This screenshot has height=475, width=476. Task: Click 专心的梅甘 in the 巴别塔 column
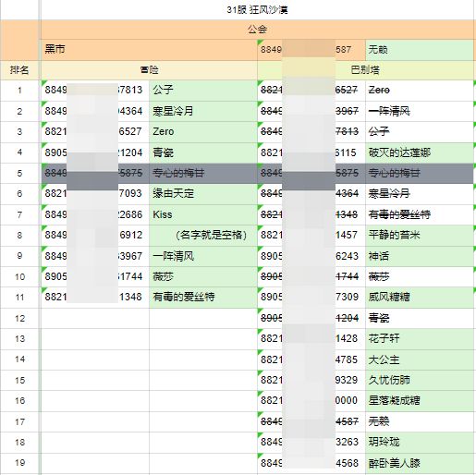(x=420, y=173)
